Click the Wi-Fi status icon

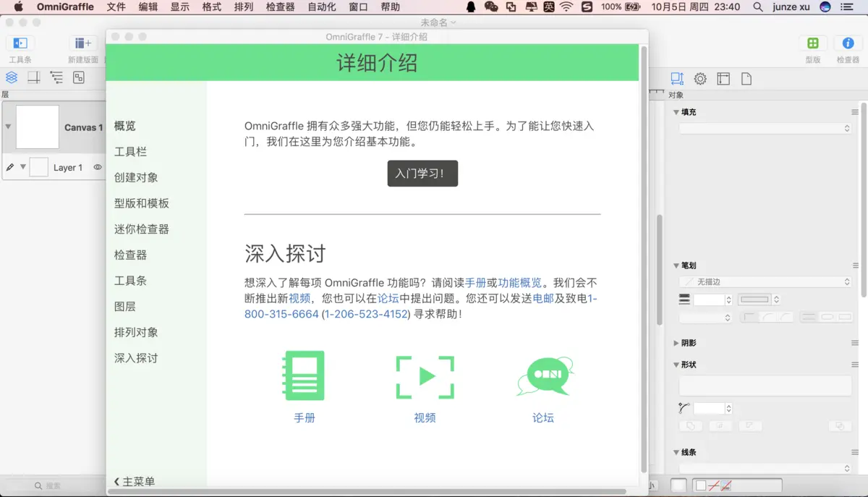coord(566,7)
